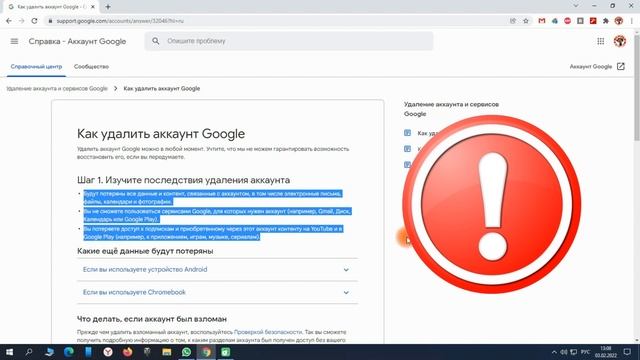Open the Gmail extension icon
The width and height of the screenshot is (640, 360).
[x=542, y=21]
